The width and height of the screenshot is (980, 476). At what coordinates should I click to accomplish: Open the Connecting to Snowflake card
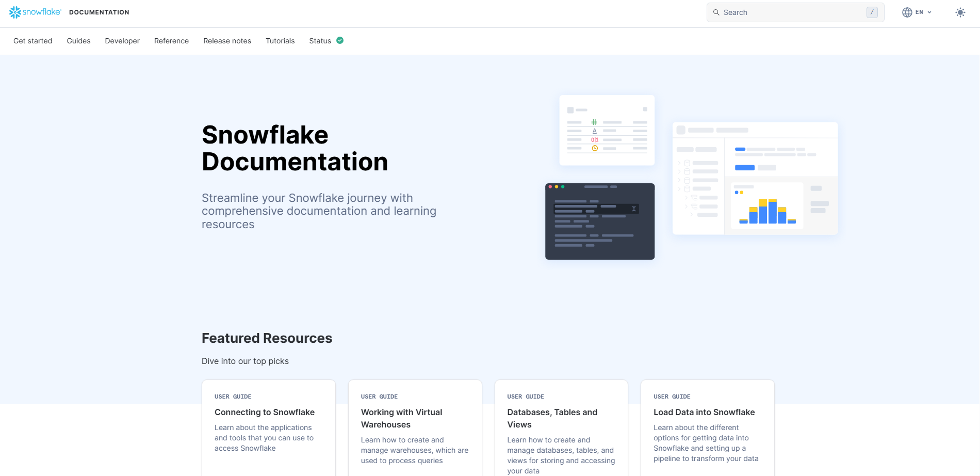(269, 428)
